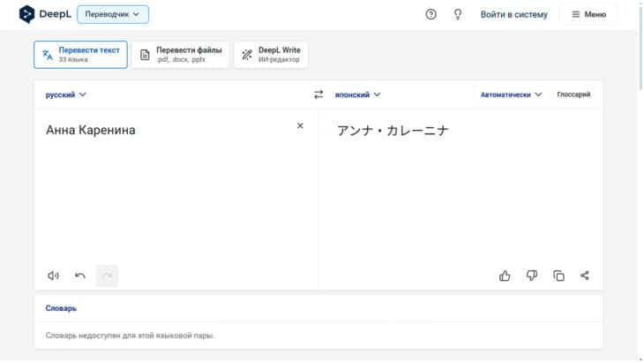Click the DeepL logo

(x=45, y=14)
